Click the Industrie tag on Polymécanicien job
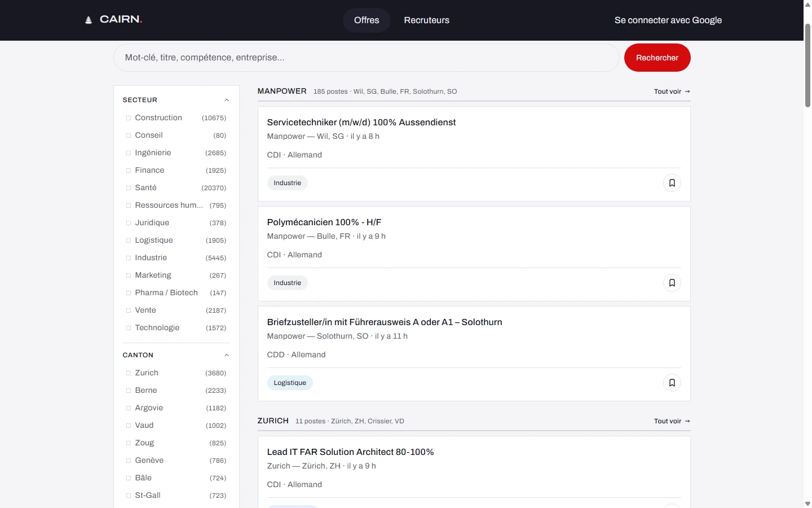 (288, 283)
